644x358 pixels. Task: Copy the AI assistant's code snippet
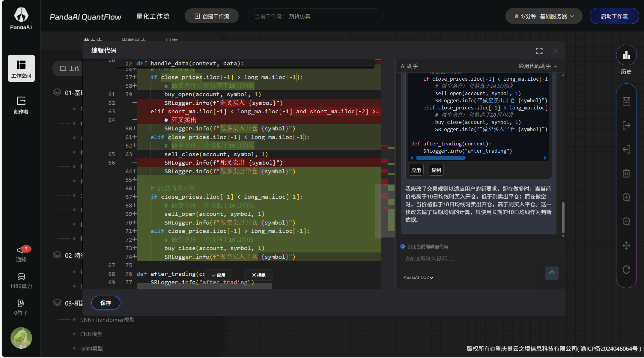pyautogui.click(x=436, y=170)
